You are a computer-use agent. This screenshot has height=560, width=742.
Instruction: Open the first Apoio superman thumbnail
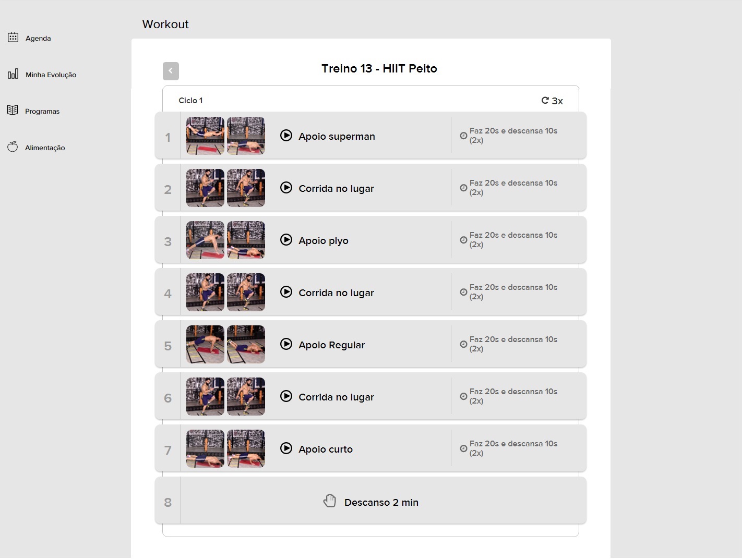(205, 136)
